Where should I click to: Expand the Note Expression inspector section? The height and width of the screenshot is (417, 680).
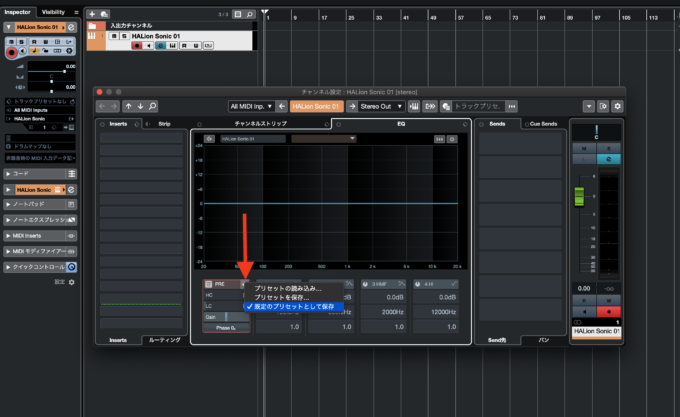(8, 220)
